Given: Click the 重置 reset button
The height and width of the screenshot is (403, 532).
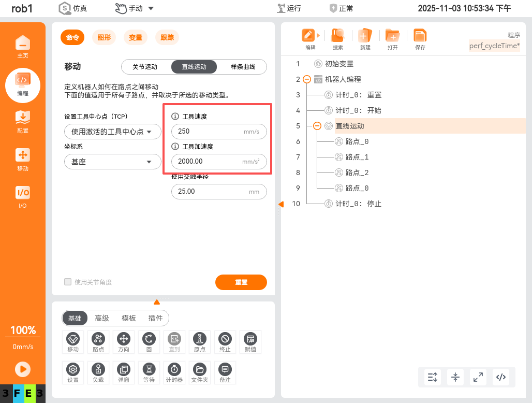Looking at the screenshot, I should [x=241, y=282].
